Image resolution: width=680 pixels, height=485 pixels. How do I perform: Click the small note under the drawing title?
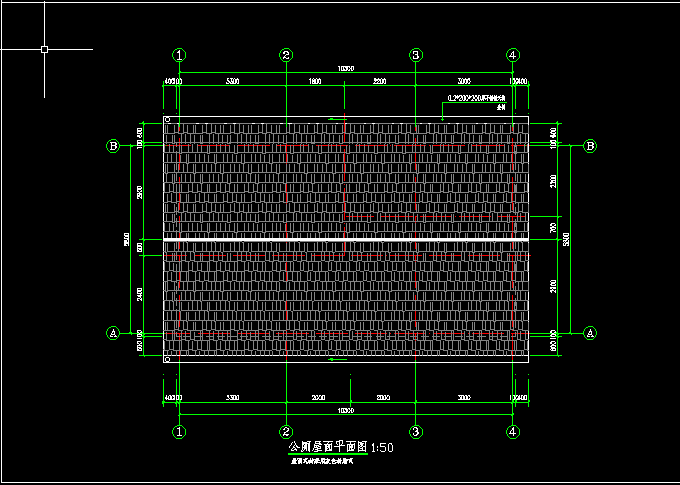(322, 462)
